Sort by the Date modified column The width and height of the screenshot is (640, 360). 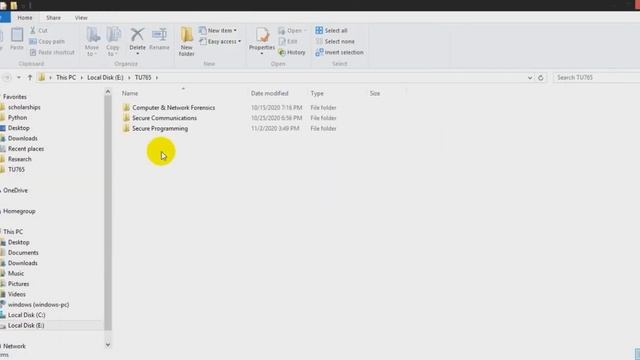pyautogui.click(x=269, y=93)
